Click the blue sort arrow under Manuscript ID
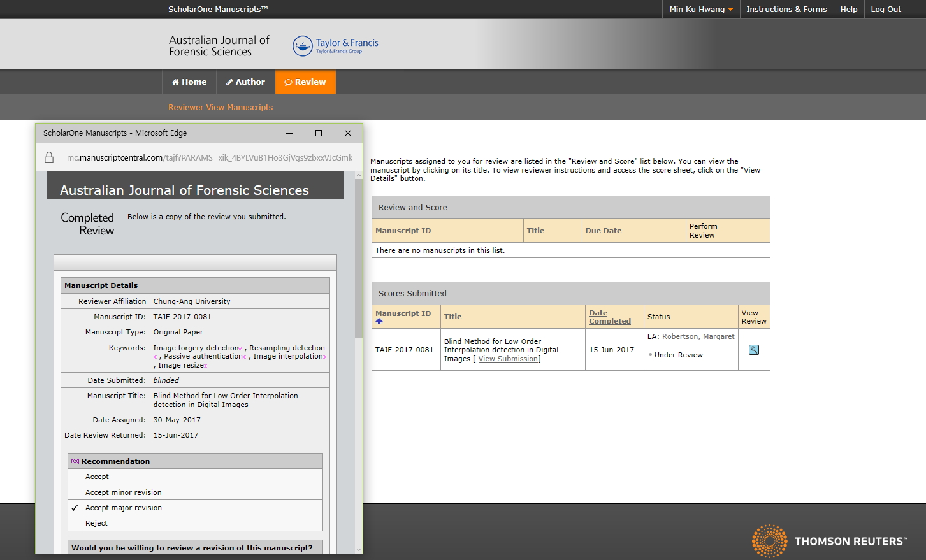 pyautogui.click(x=379, y=322)
